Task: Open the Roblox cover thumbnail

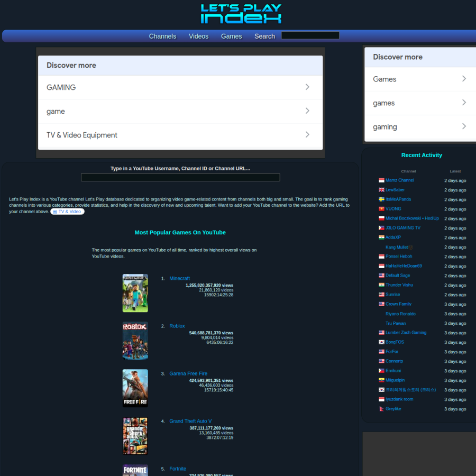Action: coord(135,341)
